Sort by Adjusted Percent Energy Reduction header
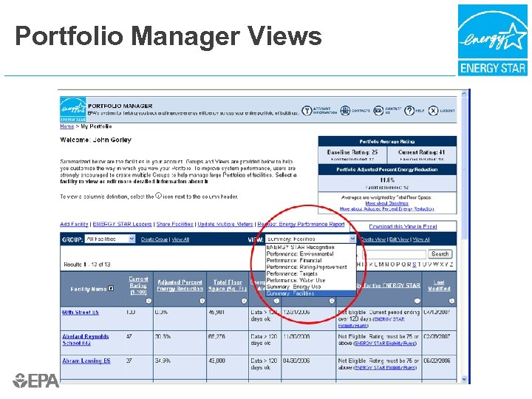 coord(180,285)
